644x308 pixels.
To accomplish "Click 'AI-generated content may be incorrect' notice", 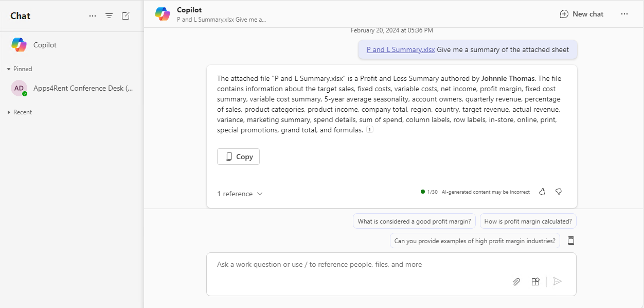I will coord(486,192).
